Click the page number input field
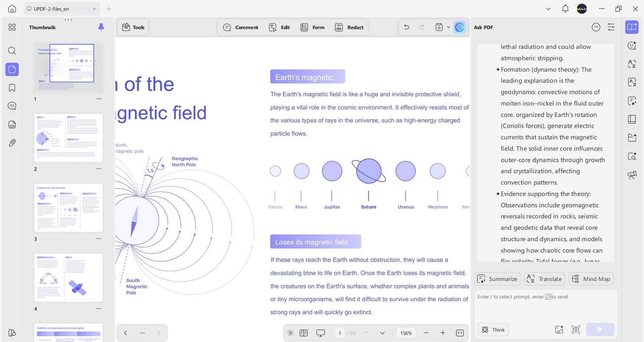This screenshot has width=644, height=342. tap(339, 333)
